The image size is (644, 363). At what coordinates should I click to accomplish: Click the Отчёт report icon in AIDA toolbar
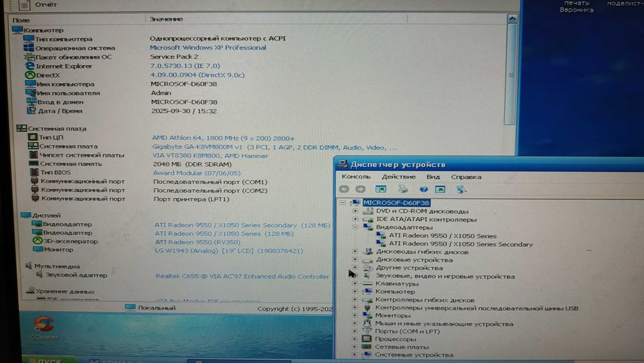[x=24, y=5]
